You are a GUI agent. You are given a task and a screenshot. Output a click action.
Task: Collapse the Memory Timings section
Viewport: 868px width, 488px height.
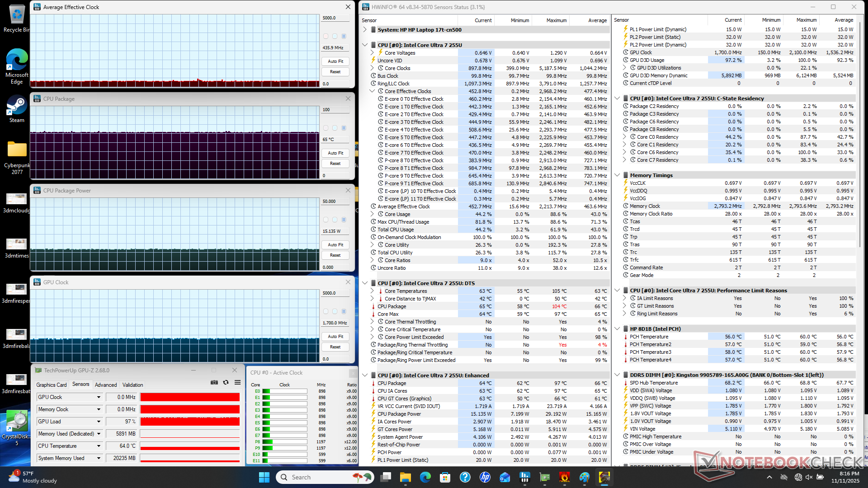tap(617, 175)
